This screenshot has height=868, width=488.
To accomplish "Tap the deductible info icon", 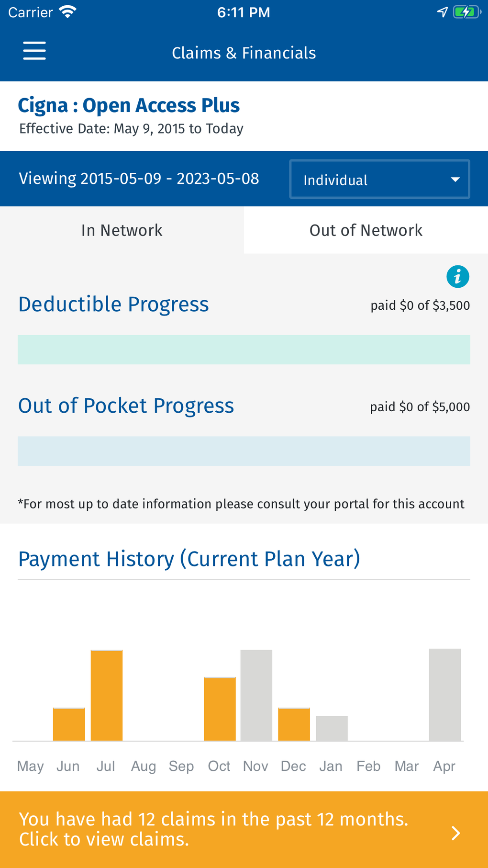I will click(457, 277).
